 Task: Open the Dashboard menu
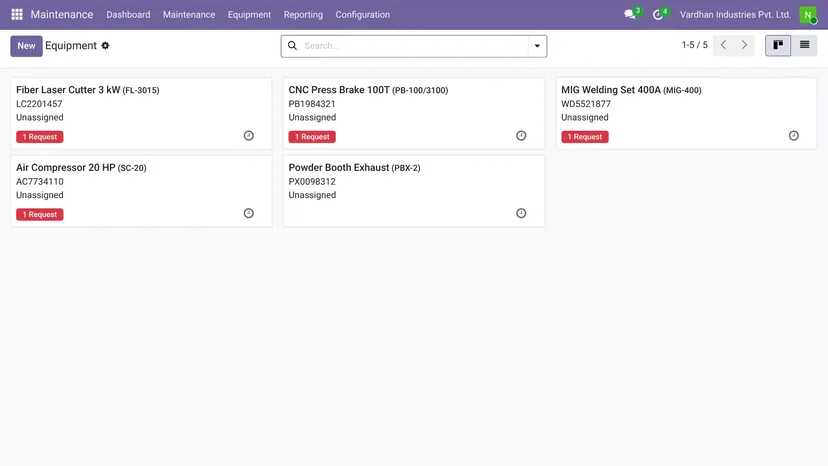[x=128, y=15]
